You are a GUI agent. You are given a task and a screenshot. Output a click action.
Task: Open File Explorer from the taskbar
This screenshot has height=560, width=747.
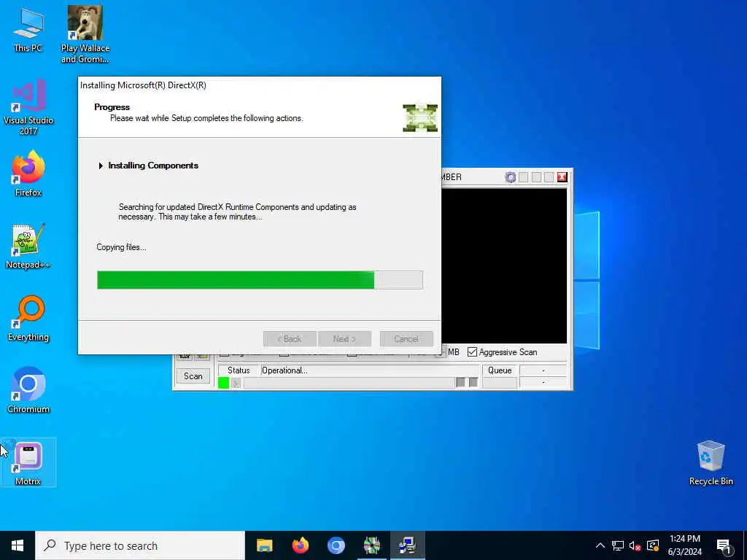[264, 545]
